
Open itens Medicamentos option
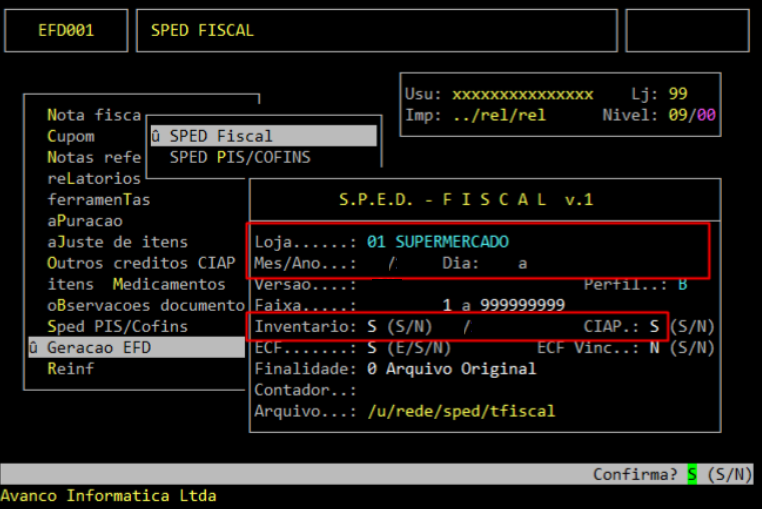tap(136, 284)
